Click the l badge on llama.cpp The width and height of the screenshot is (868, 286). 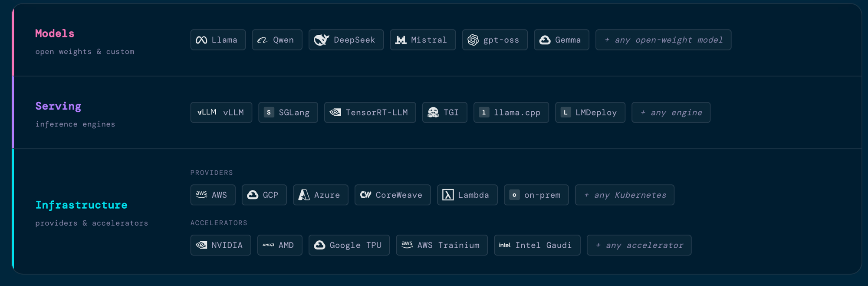point(484,113)
